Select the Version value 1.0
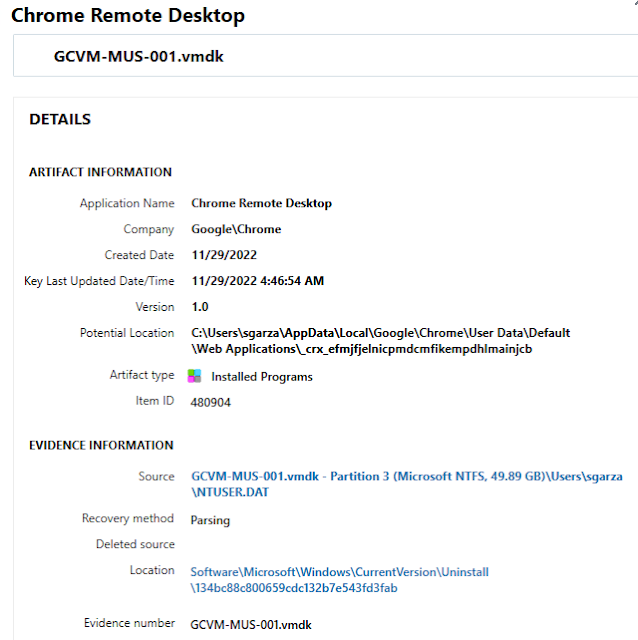The height and width of the screenshot is (640, 638). (200, 307)
